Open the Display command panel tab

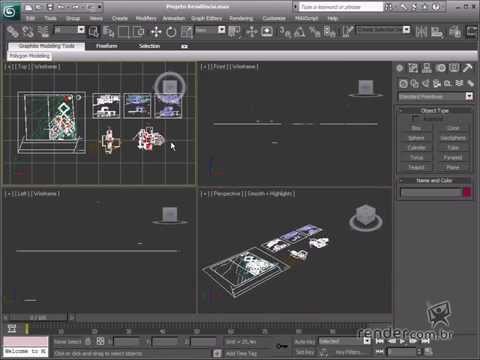pos(454,68)
